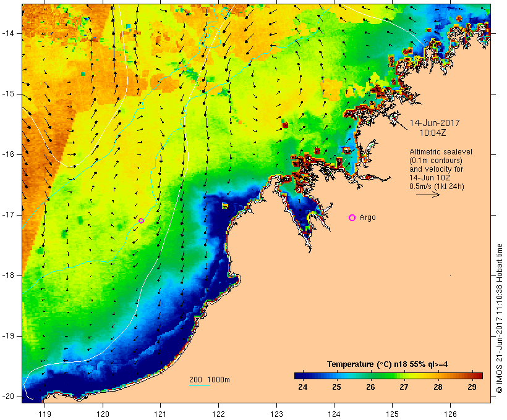The image size is (507, 420).
Task: Click the color bar '27' label
Action: 404,387
